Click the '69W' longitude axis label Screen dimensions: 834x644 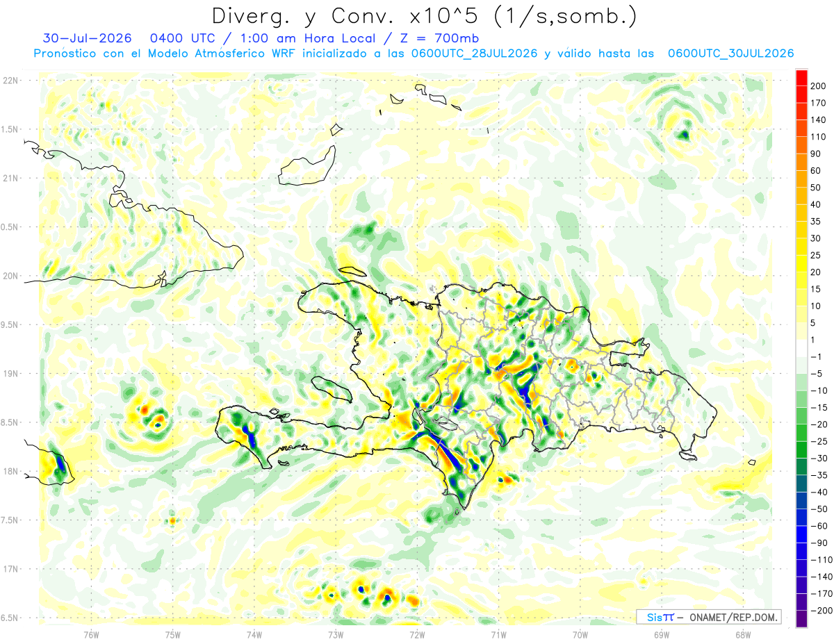(x=662, y=635)
